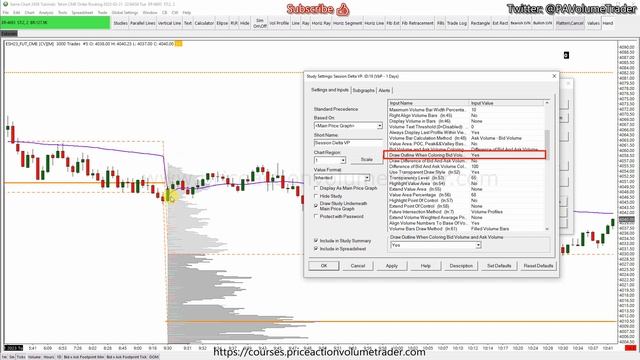Click the Set Defaults button
This screenshot has height=360, width=640.
pos(499,266)
